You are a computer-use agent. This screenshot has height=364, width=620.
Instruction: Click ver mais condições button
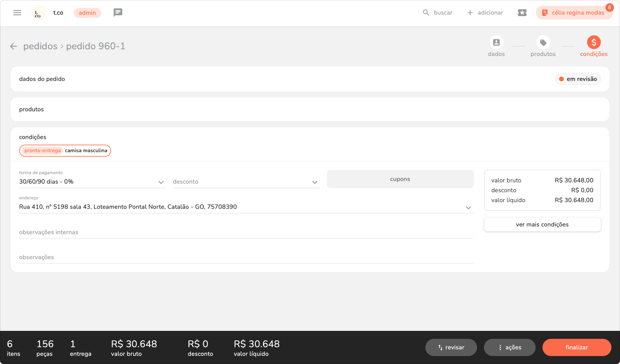(x=542, y=225)
